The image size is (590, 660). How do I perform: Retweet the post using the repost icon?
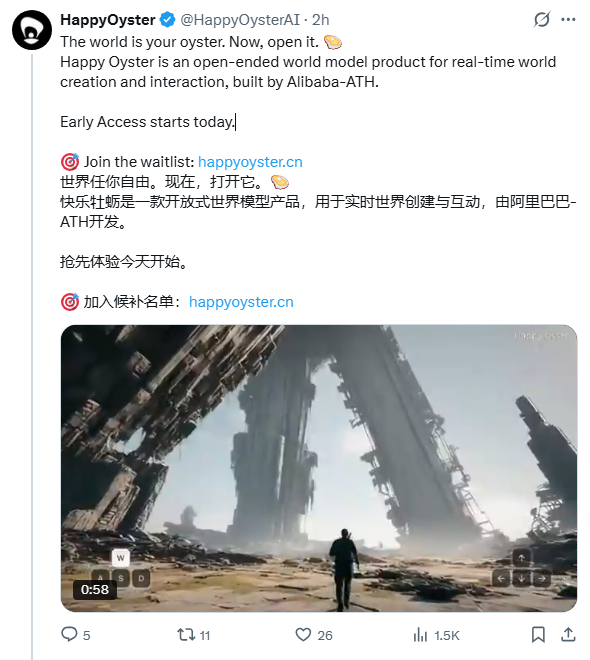point(186,634)
